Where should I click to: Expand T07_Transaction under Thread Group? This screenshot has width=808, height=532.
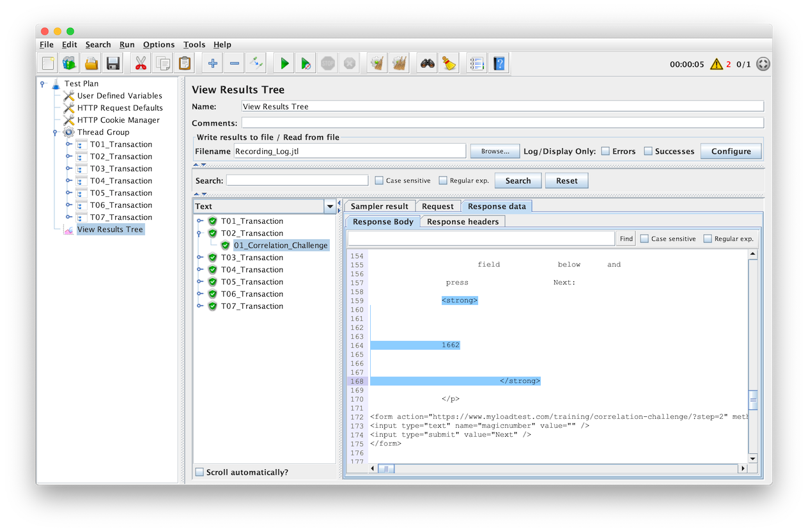coord(68,217)
